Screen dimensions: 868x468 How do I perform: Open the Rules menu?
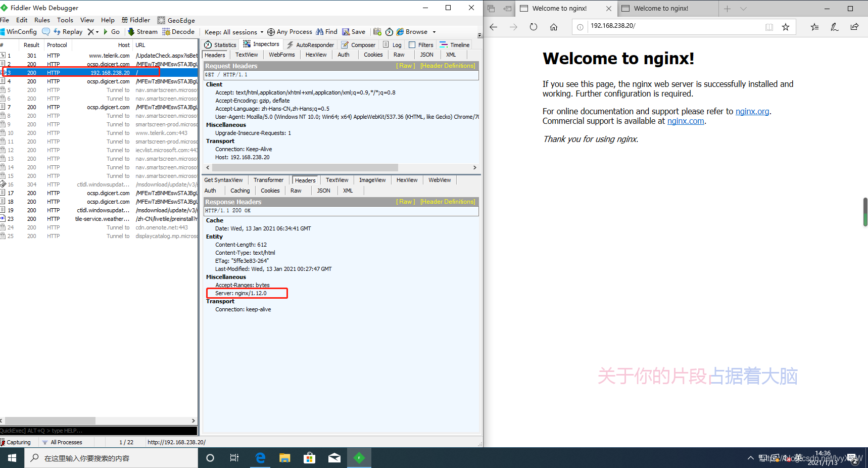42,20
